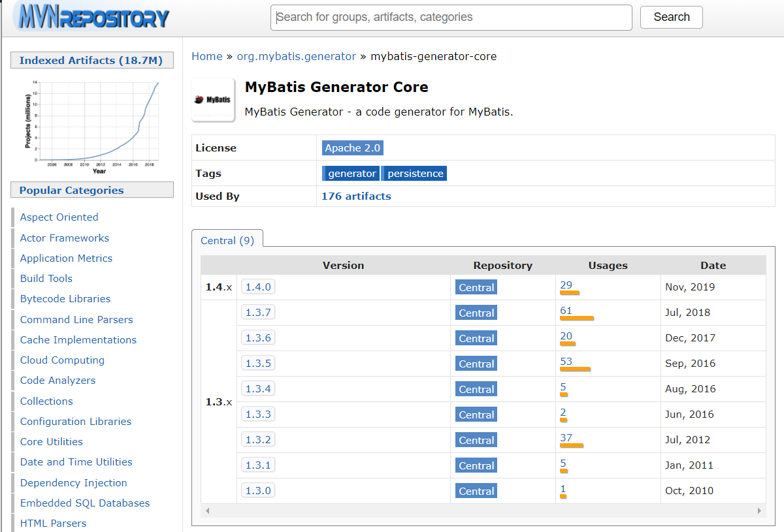Open the Core Utilities category
The image size is (784, 532).
point(52,442)
